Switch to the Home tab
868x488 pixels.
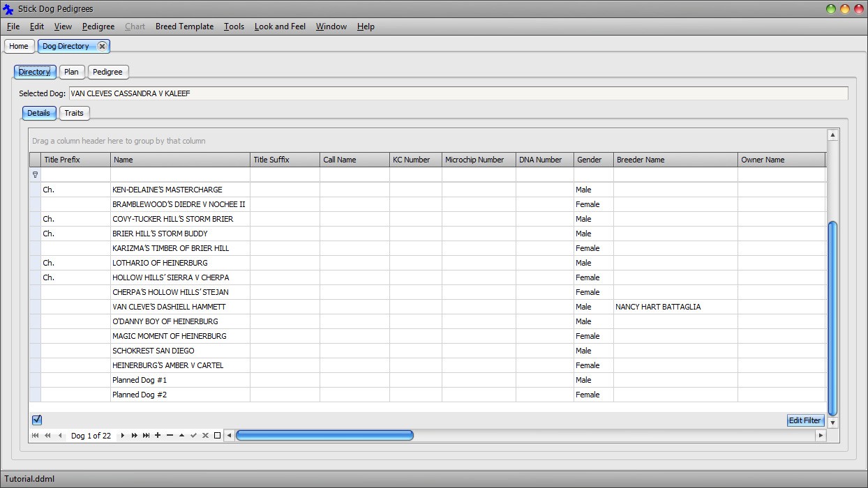(19, 46)
